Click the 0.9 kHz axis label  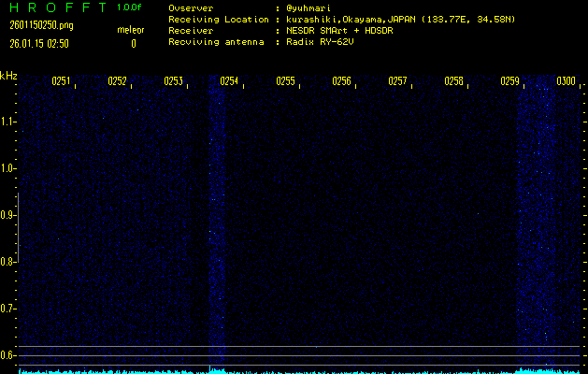(x=7, y=215)
